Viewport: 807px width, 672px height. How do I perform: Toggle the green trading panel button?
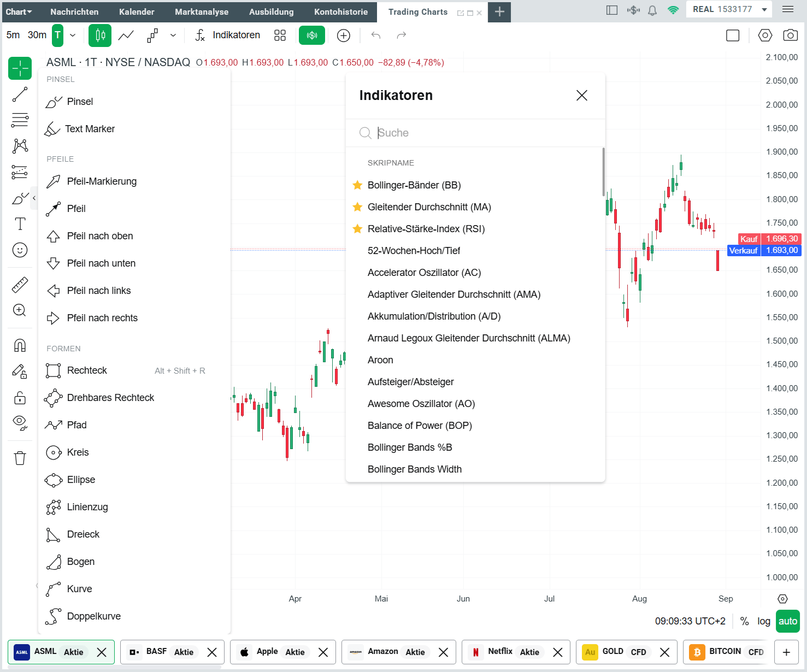(312, 36)
